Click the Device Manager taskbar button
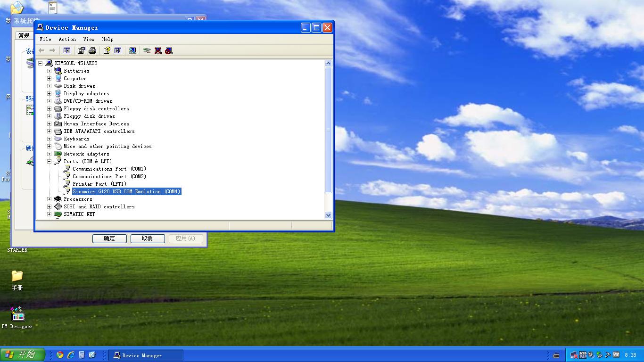This screenshot has height=362, width=644. click(x=146, y=355)
